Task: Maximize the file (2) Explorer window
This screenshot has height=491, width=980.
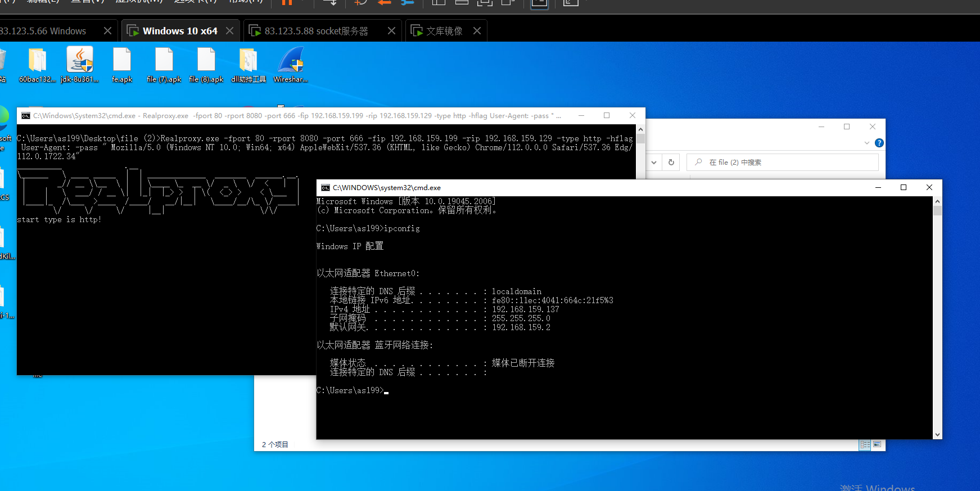Action: (847, 127)
